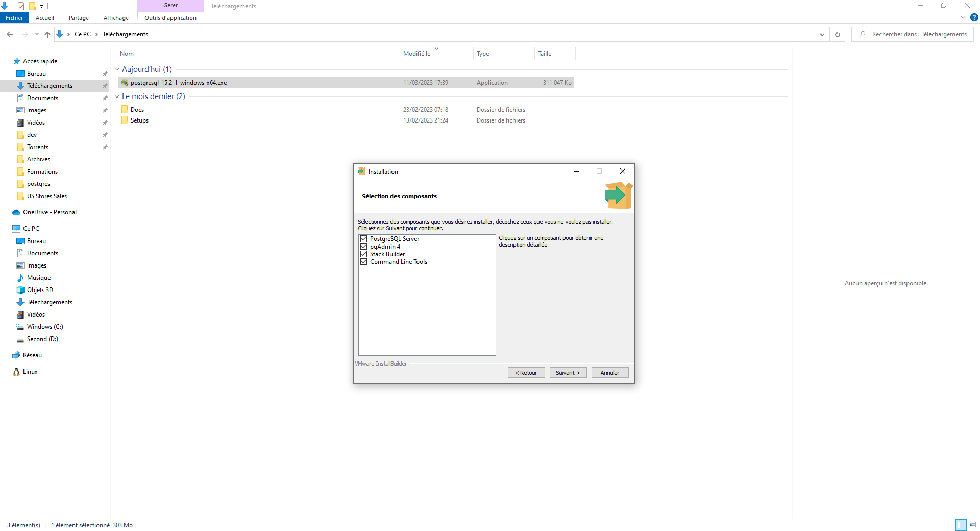Image resolution: width=980 pixels, height=531 pixels.
Task: Go back with the Retour button
Action: click(x=526, y=373)
